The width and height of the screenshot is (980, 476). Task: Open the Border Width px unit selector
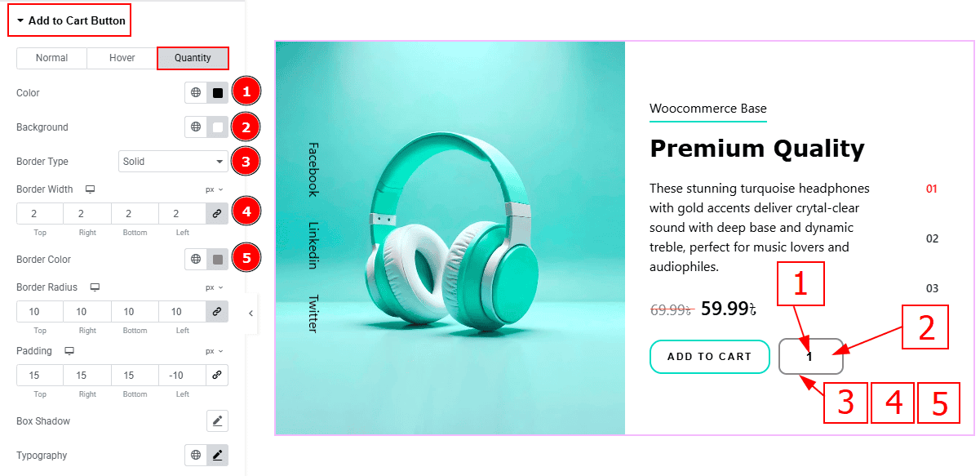click(x=215, y=189)
